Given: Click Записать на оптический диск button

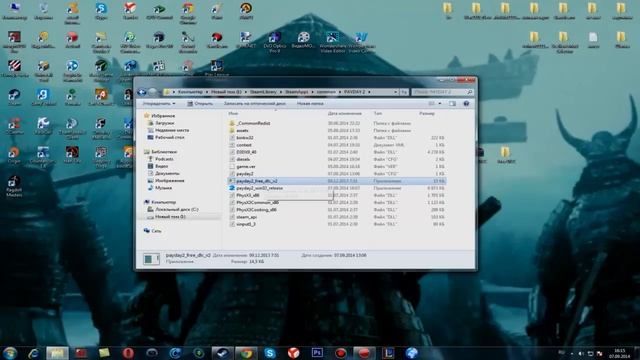Looking at the screenshot, I should [254, 104].
